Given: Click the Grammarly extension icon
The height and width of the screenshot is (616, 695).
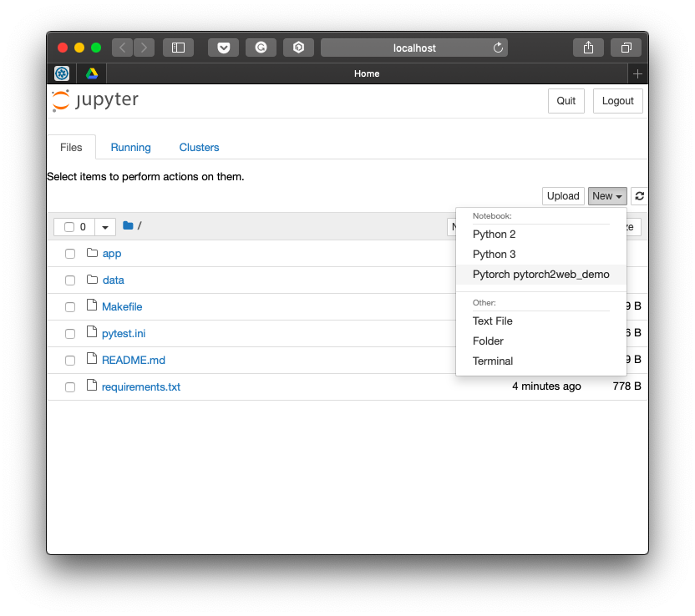Looking at the screenshot, I should pos(261,48).
